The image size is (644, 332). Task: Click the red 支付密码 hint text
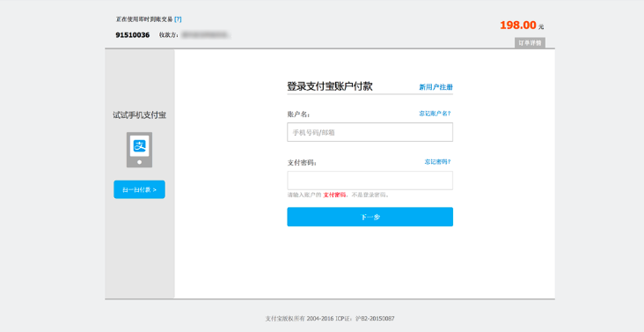coord(334,195)
